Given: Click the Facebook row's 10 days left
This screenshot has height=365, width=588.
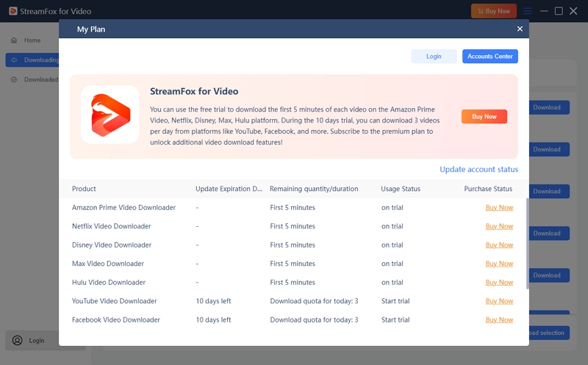Looking at the screenshot, I should coord(213,320).
